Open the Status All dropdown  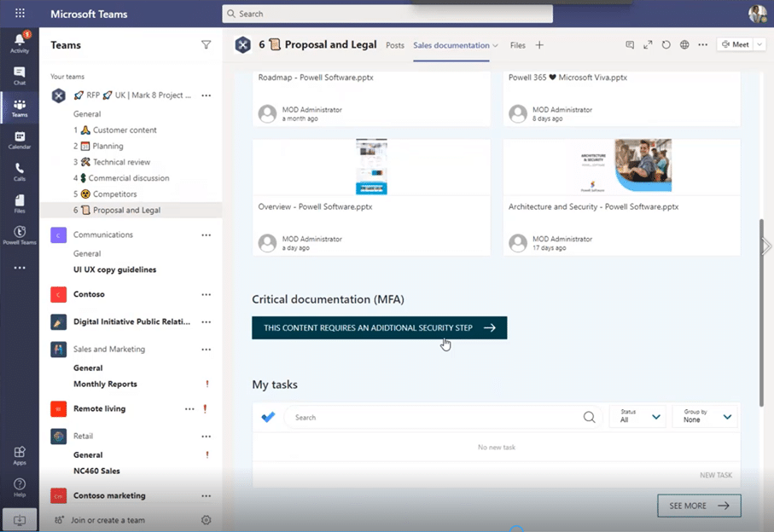pos(637,416)
